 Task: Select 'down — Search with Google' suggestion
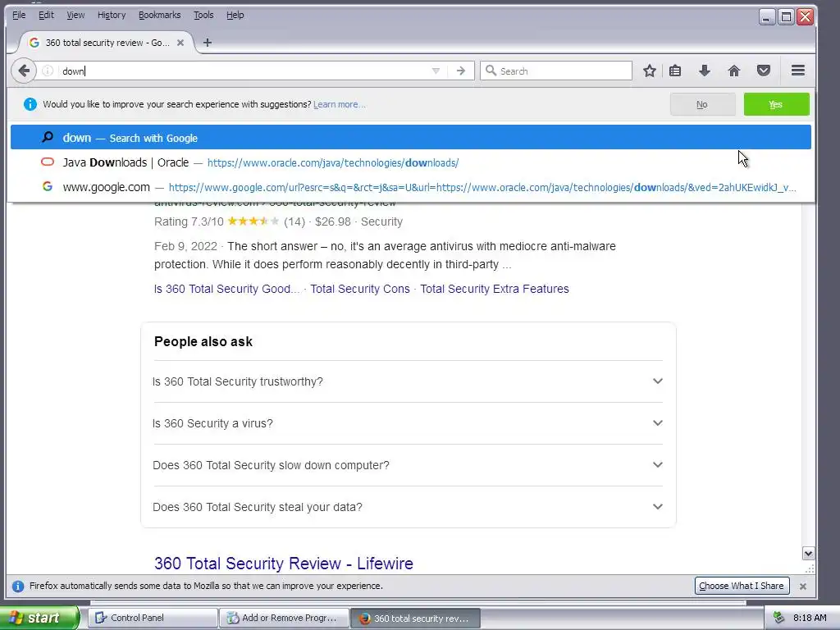click(411, 138)
